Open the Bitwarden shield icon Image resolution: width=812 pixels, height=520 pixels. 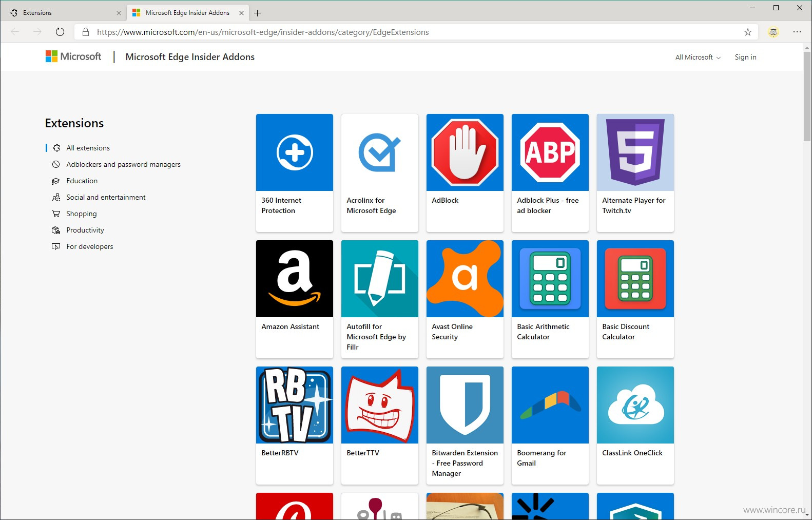(x=465, y=405)
